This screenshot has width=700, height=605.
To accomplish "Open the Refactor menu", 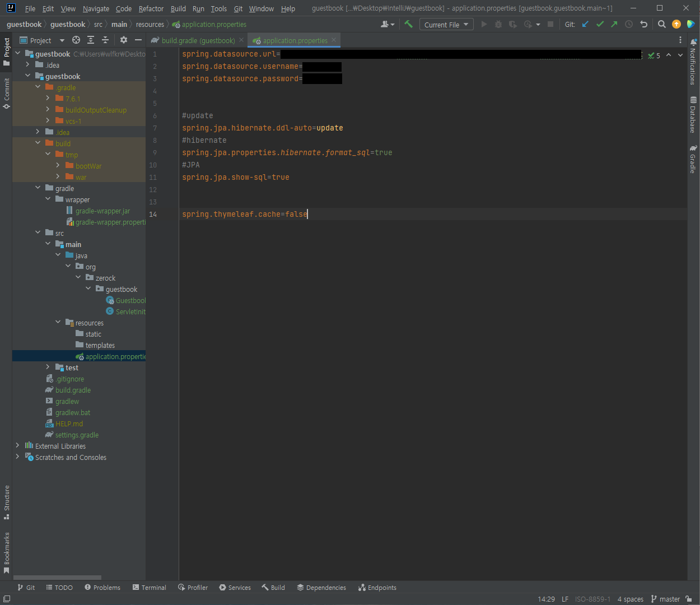I will 151,8.
